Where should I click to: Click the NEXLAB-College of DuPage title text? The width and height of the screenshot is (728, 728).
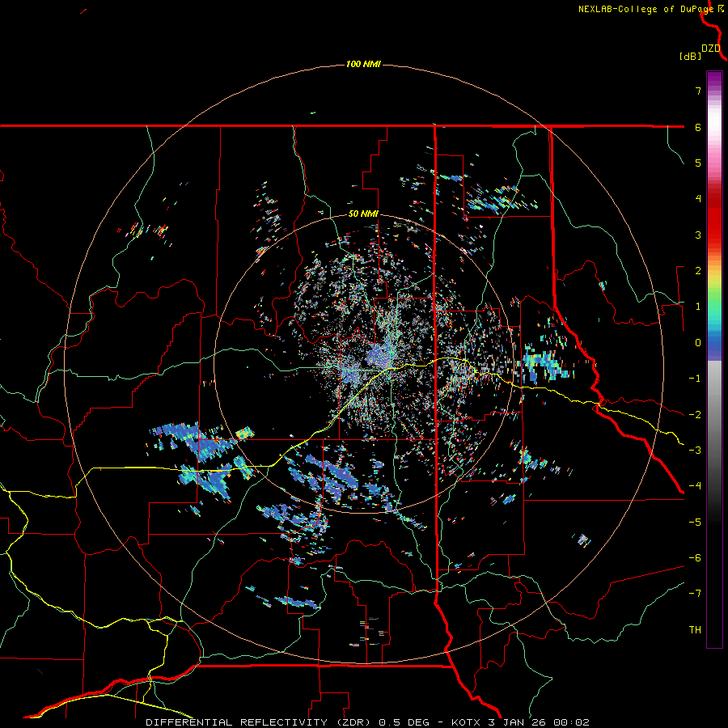click(645, 9)
